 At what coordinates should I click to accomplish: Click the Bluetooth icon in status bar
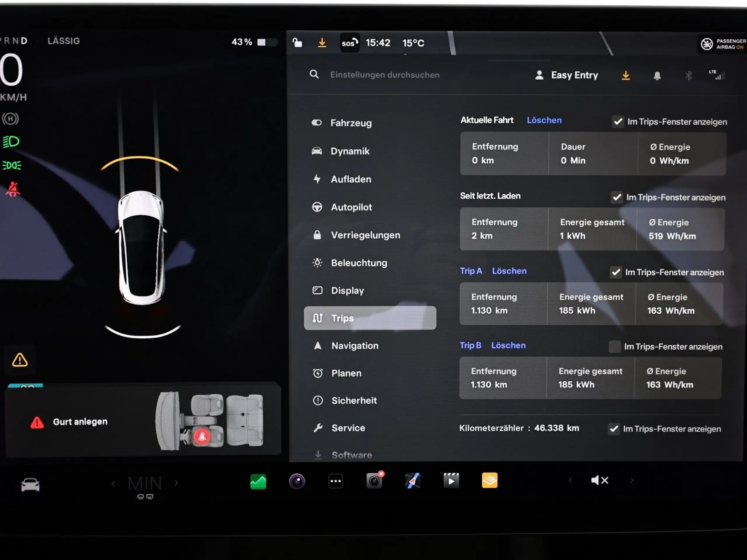[686, 75]
